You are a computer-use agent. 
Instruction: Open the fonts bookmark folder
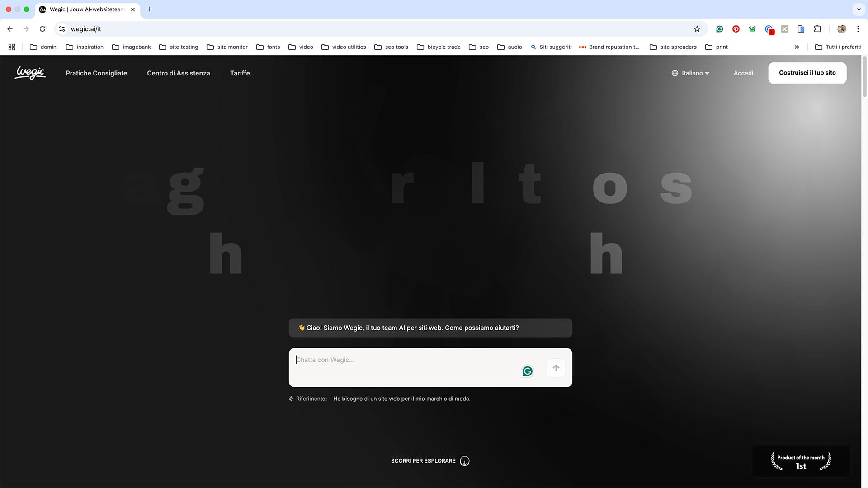(x=268, y=47)
